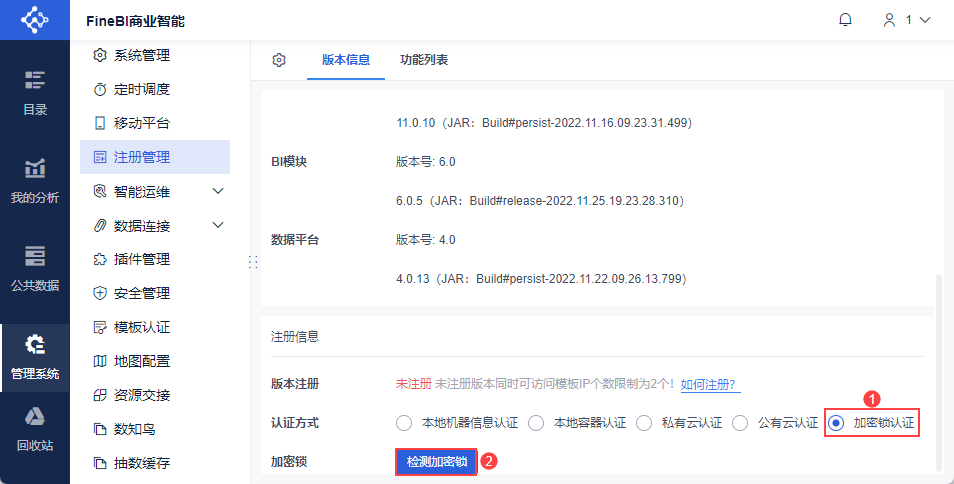Open the 回收站 recycle bin

[35, 430]
